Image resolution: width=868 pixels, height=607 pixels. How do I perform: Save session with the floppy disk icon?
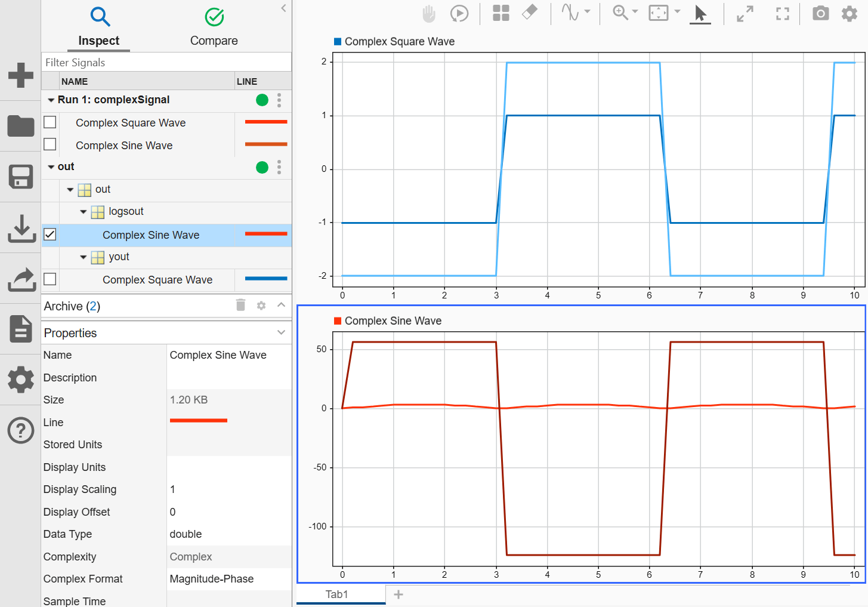click(21, 177)
